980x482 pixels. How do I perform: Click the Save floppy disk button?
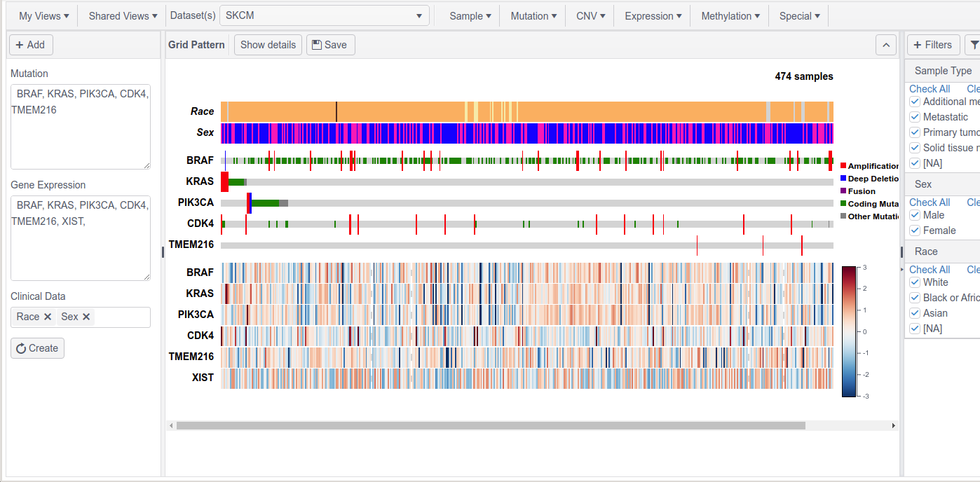330,45
